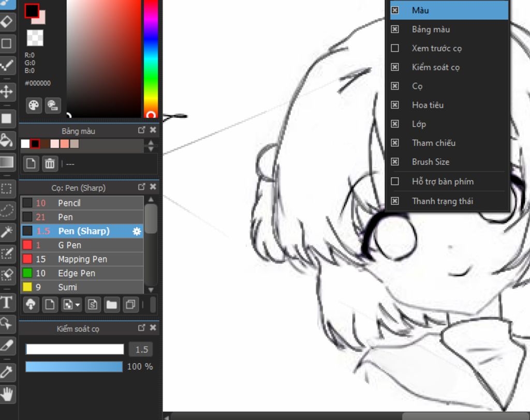Select the Hand pan tool
This screenshot has width=530, height=420.
tap(7, 394)
